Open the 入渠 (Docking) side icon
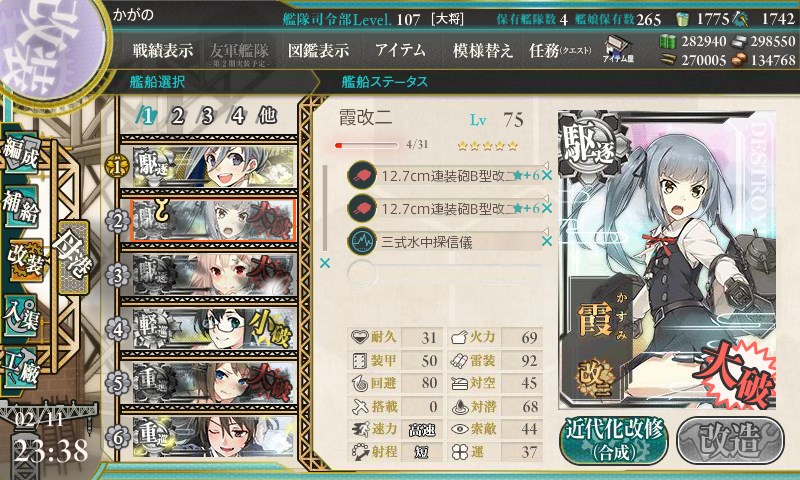The height and width of the screenshot is (480, 800). [x=21, y=315]
